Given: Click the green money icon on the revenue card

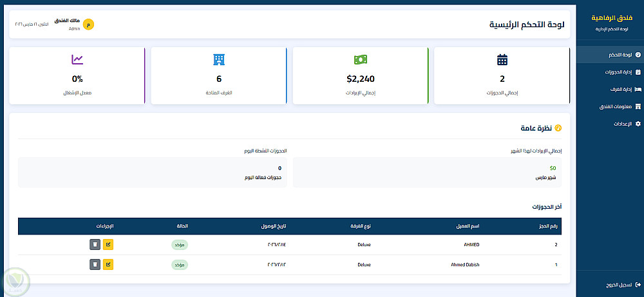Looking at the screenshot, I should [360, 60].
